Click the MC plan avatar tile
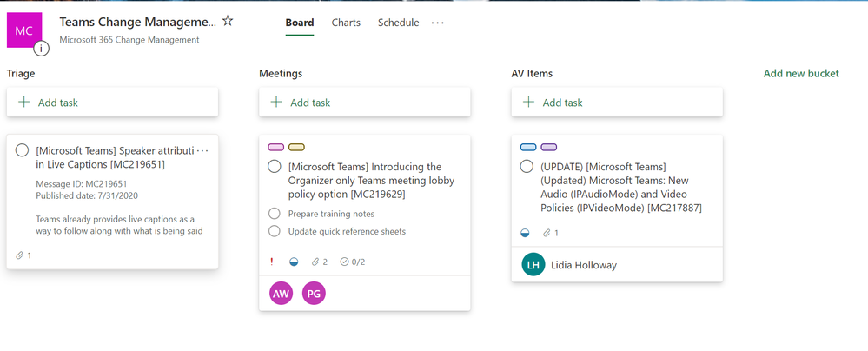Screen dimensions: 868x351 click(x=23, y=30)
